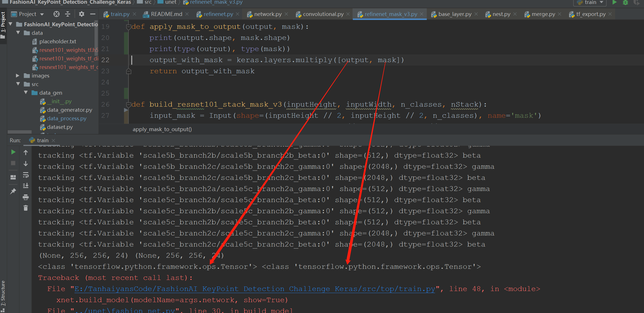Click the up arrow in Run panel
The height and width of the screenshot is (313, 644).
click(26, 153)
